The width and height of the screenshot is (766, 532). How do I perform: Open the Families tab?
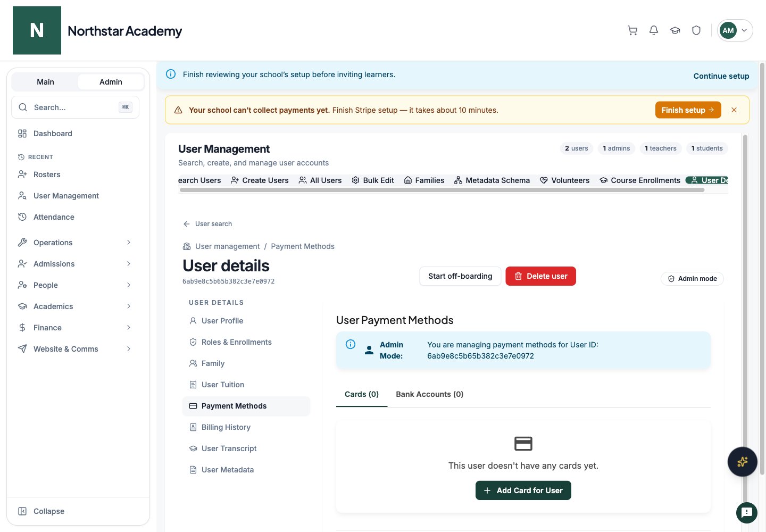[424, 180]
